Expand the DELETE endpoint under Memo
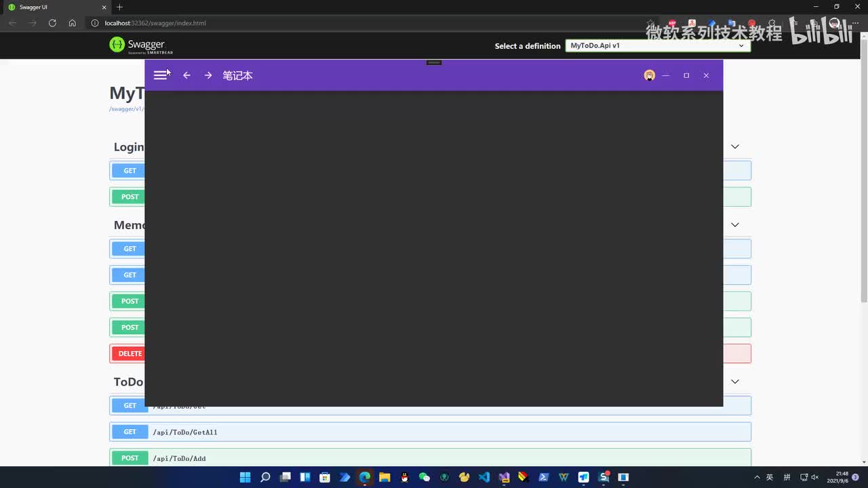 130,353
